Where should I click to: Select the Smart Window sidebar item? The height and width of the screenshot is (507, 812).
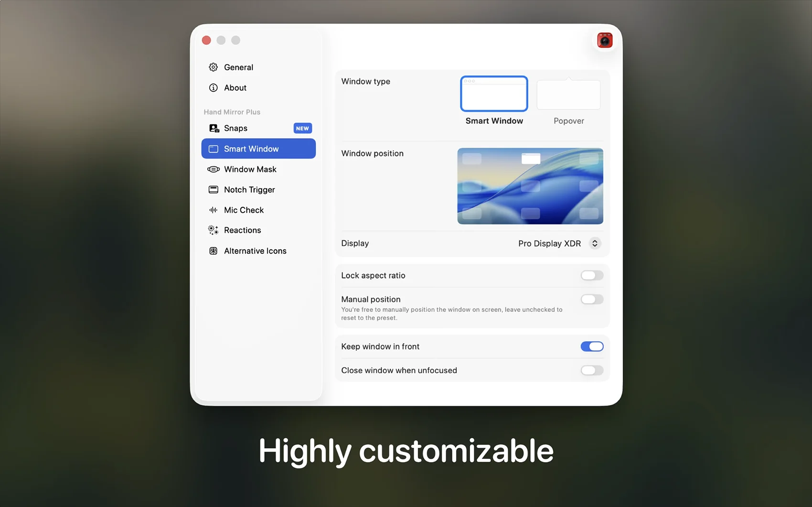click(258, 149)
